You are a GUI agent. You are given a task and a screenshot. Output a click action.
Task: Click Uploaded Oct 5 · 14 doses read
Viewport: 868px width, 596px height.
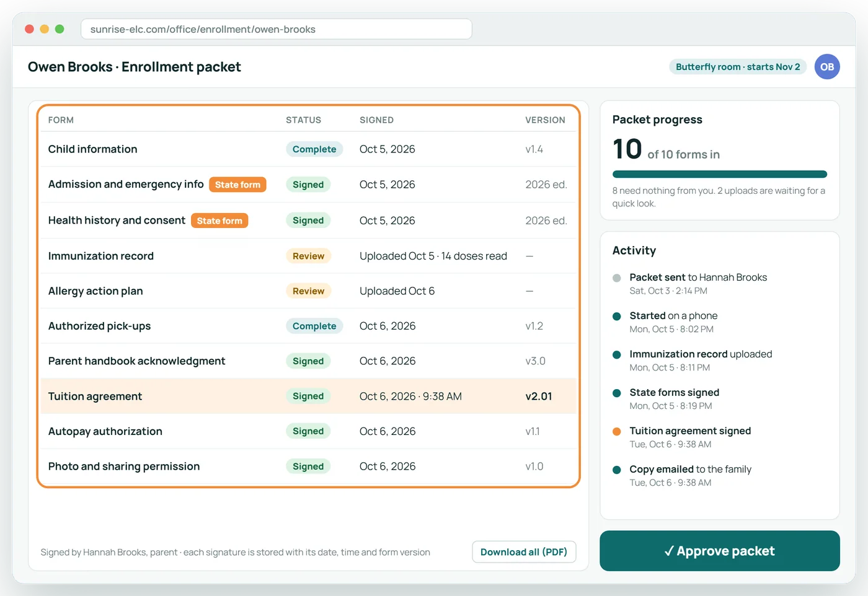tap(433, 256)
